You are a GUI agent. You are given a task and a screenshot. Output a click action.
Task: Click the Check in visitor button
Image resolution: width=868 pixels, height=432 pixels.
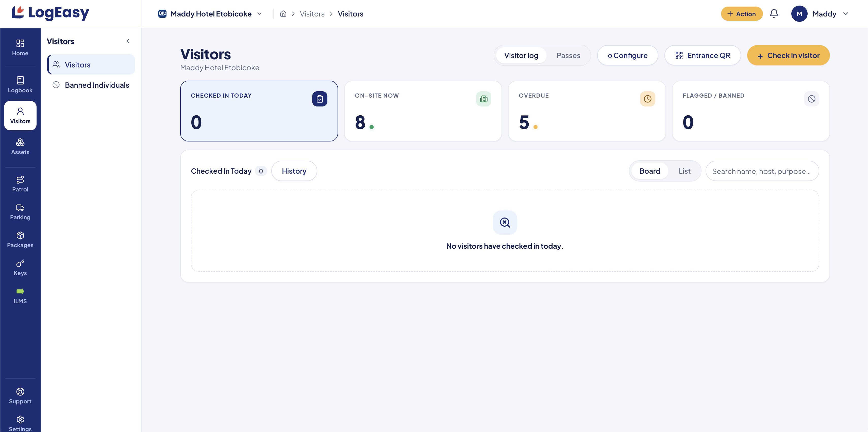788,56
